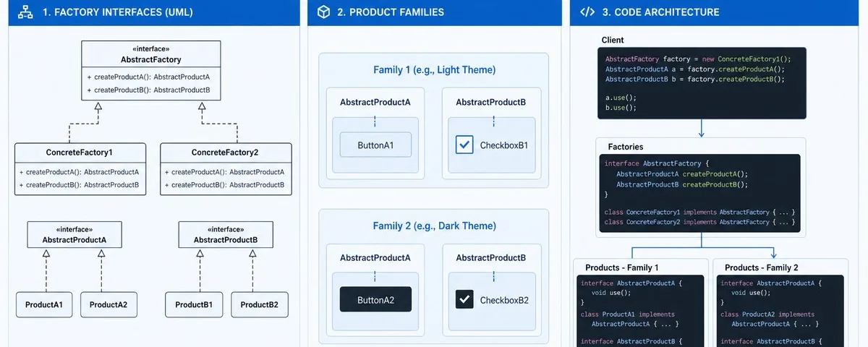The image size is (868, 347).
Task: Toggle the CheckboxB2 dark theme checkbox
Action: (x=464, y=299)
